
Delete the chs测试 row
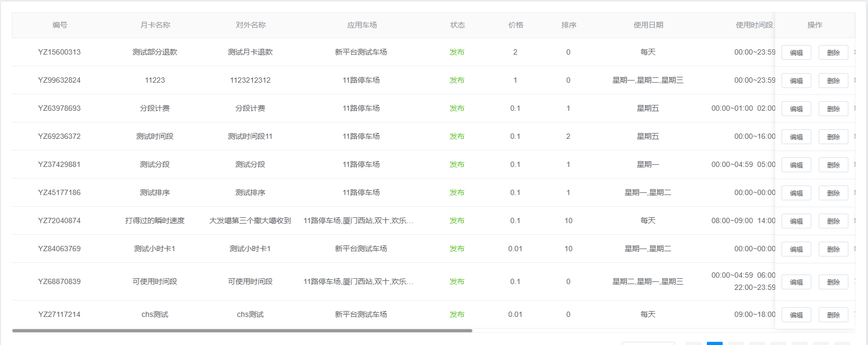833,315
